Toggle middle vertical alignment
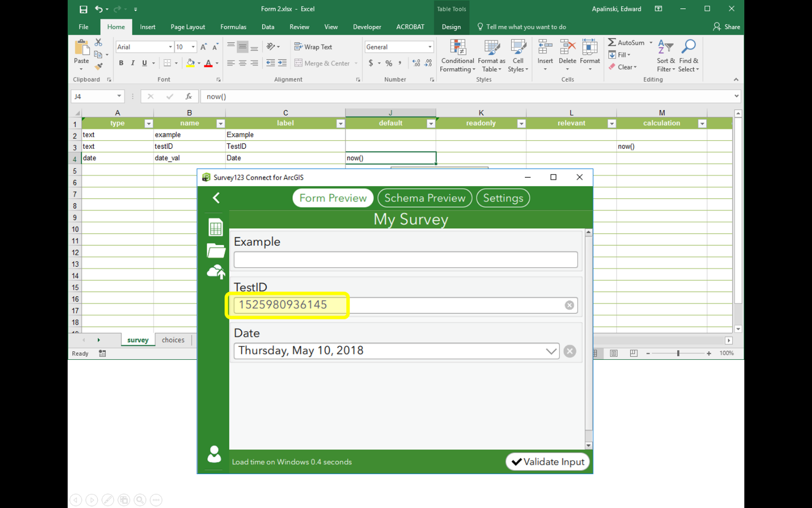Image resolution: width=812 pixels, height=508 pixels. 242,47
